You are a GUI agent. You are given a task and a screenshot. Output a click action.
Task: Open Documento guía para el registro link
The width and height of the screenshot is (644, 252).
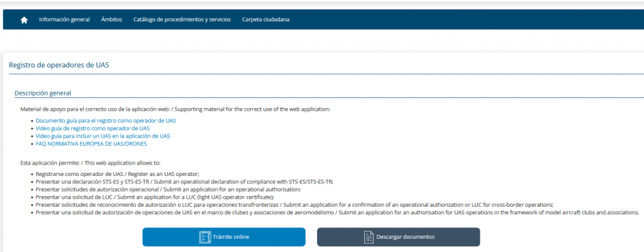coord(106,121)
